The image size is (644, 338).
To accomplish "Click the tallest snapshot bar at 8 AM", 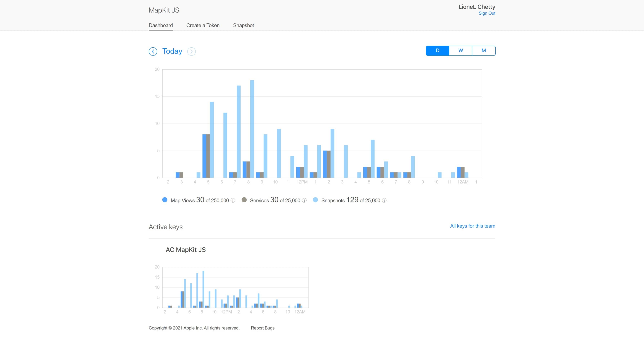I will click(x=252, y=129).
